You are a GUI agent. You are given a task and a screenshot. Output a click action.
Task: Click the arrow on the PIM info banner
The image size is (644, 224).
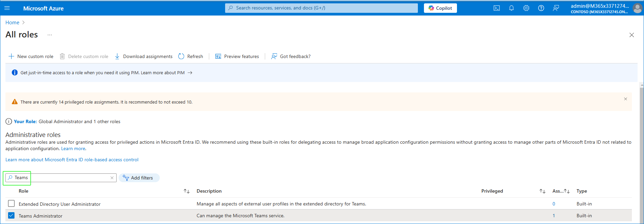[x=190, y=73]
